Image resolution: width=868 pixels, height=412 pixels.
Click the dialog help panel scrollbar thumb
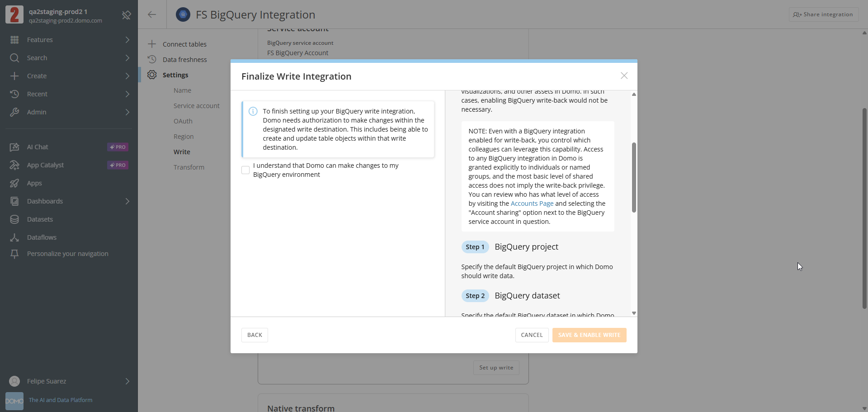634,177
